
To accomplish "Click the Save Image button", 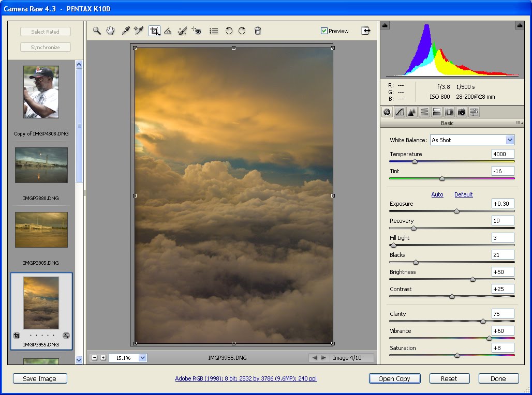I will [x=40, y=378].
